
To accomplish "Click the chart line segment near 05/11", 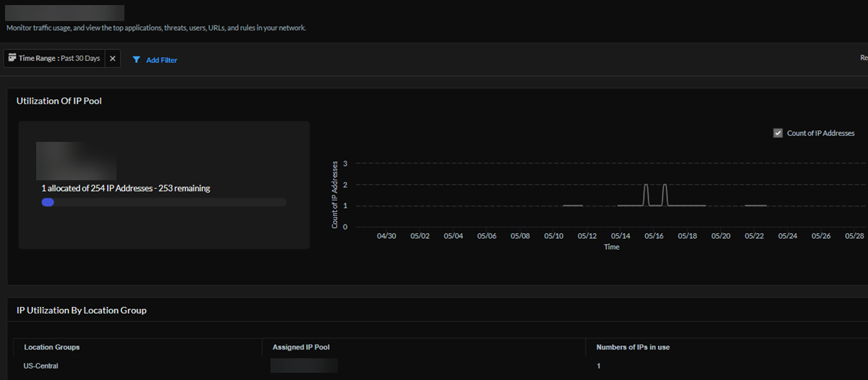I will (572, 206).
